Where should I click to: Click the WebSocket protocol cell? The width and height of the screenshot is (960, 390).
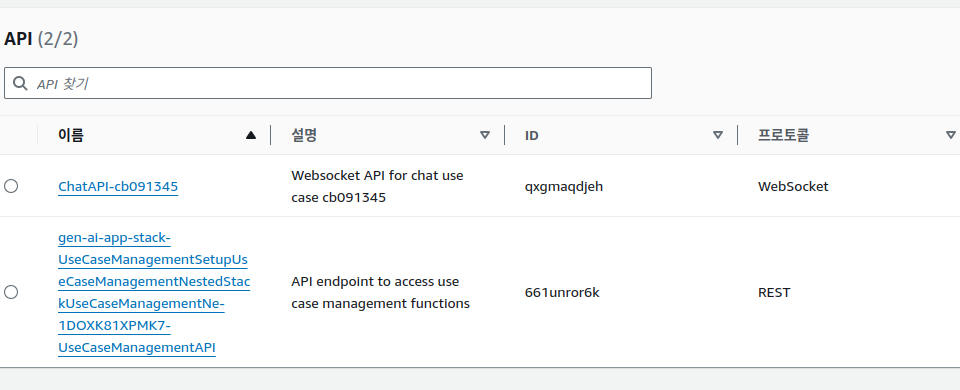[793, 187]
